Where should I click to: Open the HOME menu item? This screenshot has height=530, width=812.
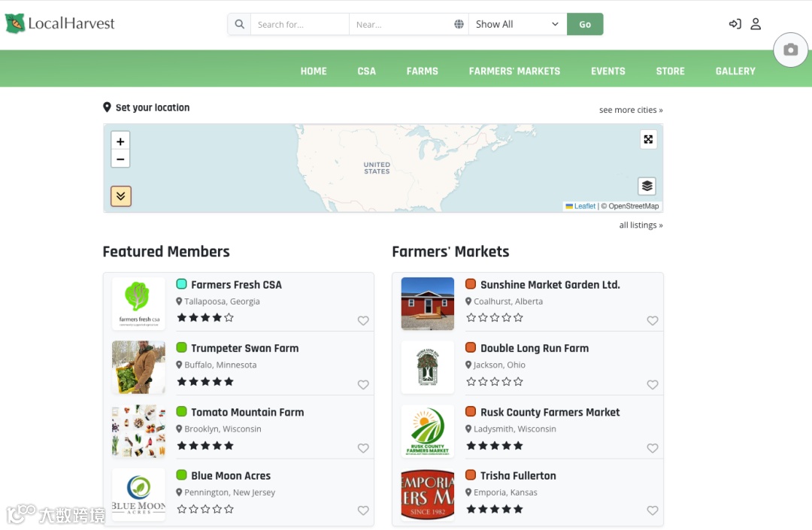pos(314,71)
